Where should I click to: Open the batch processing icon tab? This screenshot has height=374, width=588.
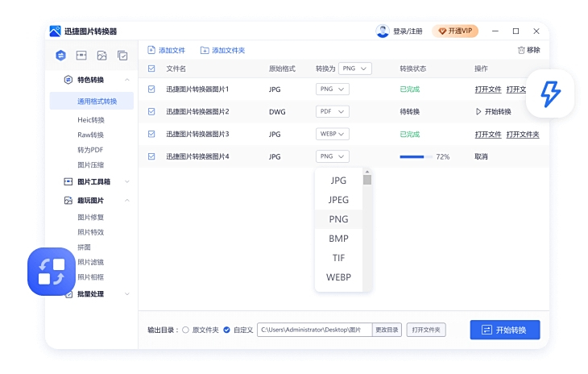(x=122, y=56)
